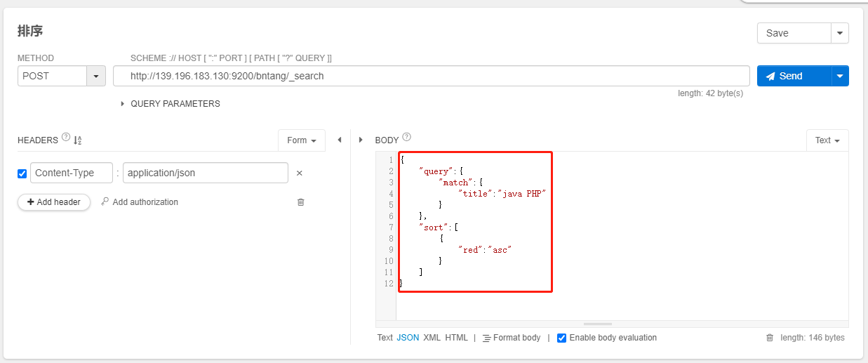Click the Content-Type header name field
The height and width of the screenshot is (363, 868).
(x=72, y=173)
